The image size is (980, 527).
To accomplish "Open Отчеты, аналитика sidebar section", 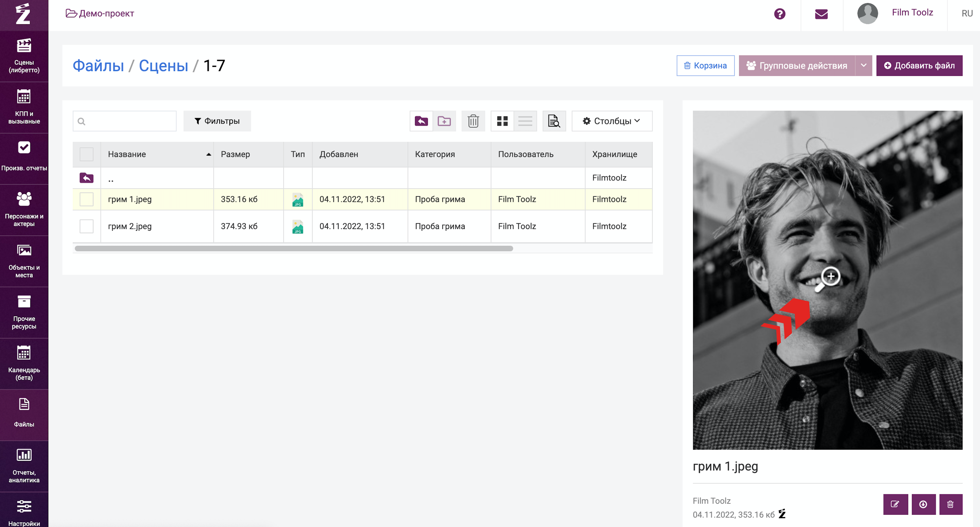I will pos(24,466).
